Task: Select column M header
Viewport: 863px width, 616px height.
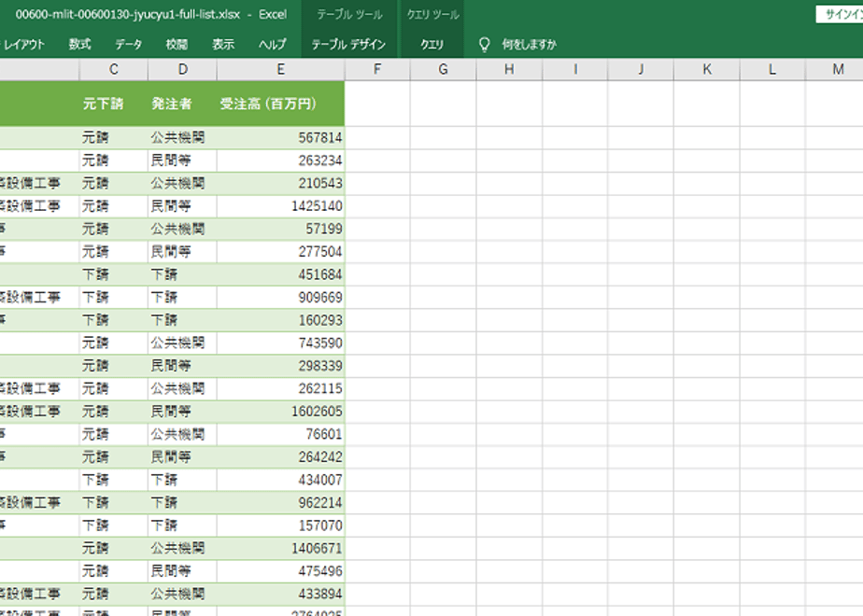Action: tap(835, 69)
